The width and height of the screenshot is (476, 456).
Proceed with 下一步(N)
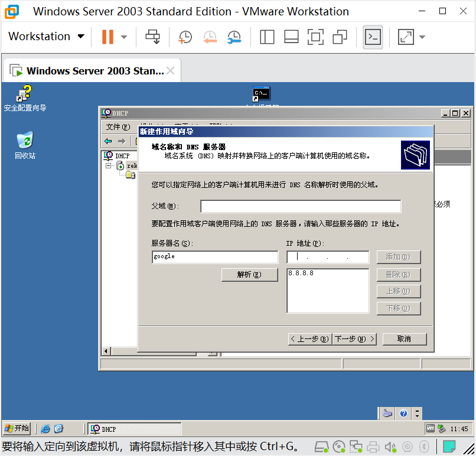click(x=354, y=339)
